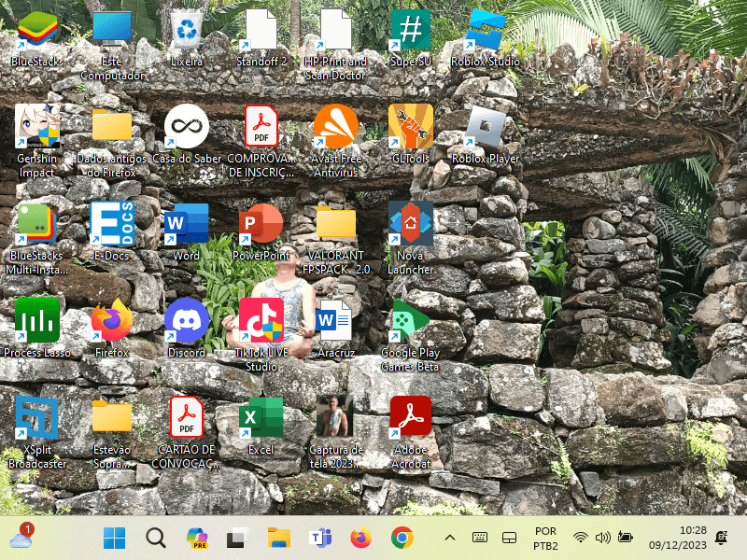Select the Genshin Impact shortcut
The height and width of the screenshot is (560, 747).
(x=37, y=127)
